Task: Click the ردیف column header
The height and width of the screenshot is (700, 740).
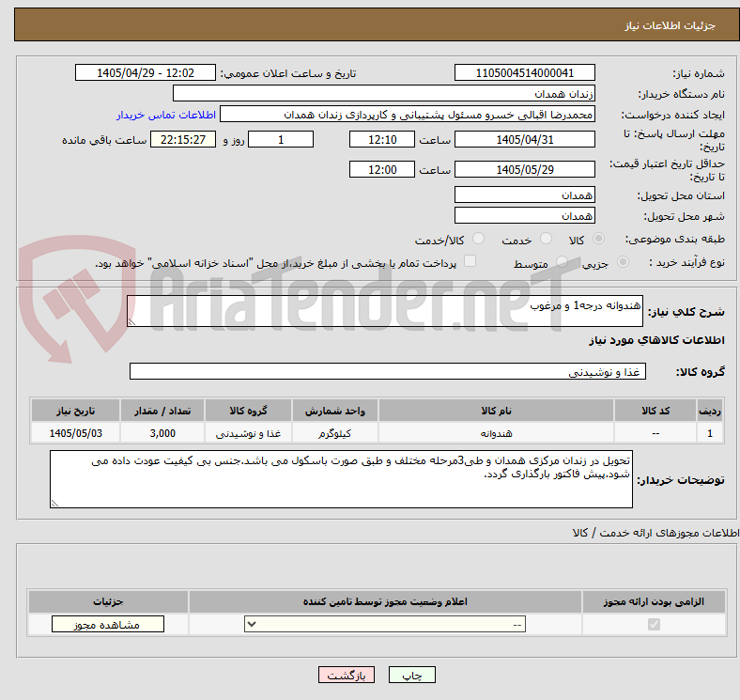Action: [710, 411]
